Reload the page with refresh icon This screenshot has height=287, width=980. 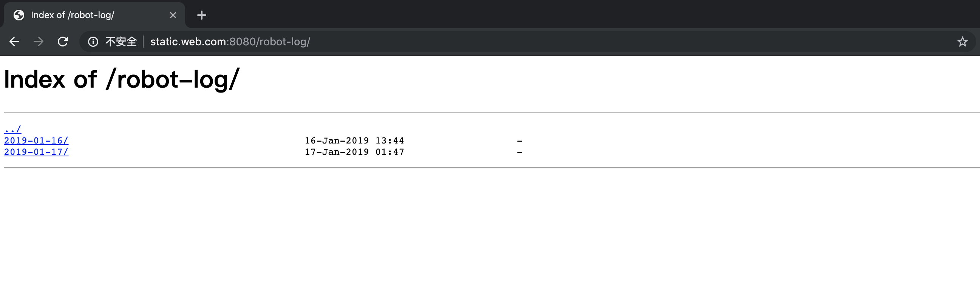[x=63, y=42]
